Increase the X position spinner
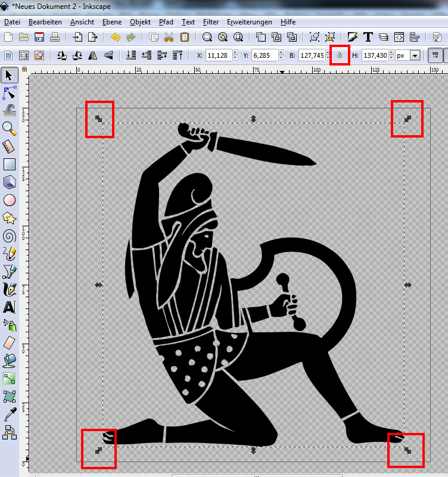 tap(235, 52)
